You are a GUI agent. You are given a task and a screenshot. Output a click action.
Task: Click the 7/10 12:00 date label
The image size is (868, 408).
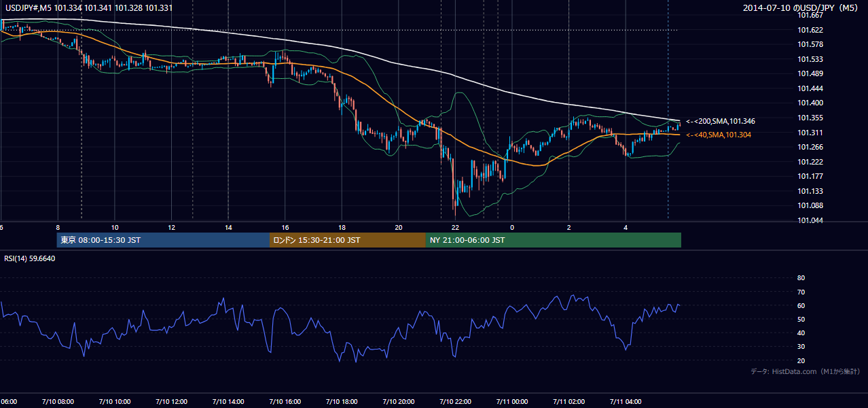pos(171,401)
